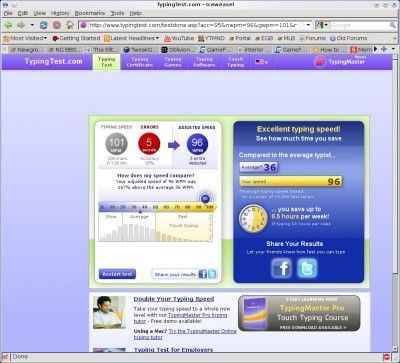
Task: Go forward using the green right arrow
Action: (21, 25)
